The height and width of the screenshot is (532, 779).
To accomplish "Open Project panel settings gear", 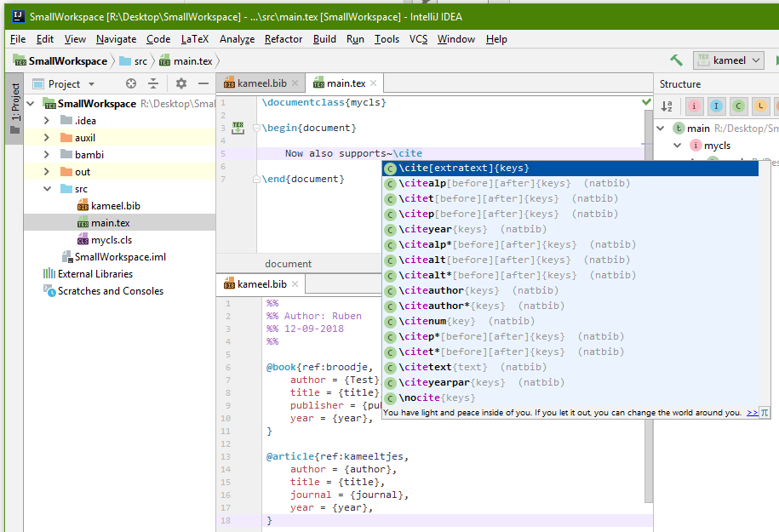I will pyautogui.click(x=180, y=83).
